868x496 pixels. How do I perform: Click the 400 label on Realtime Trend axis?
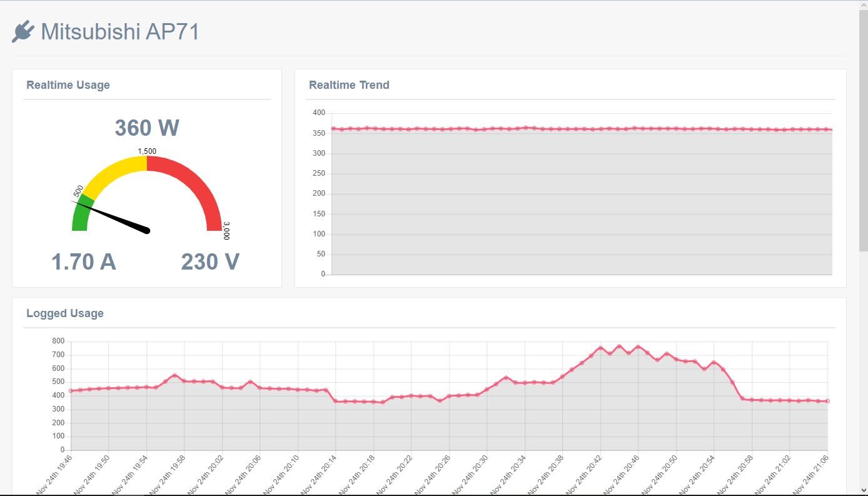pos(319,113)
